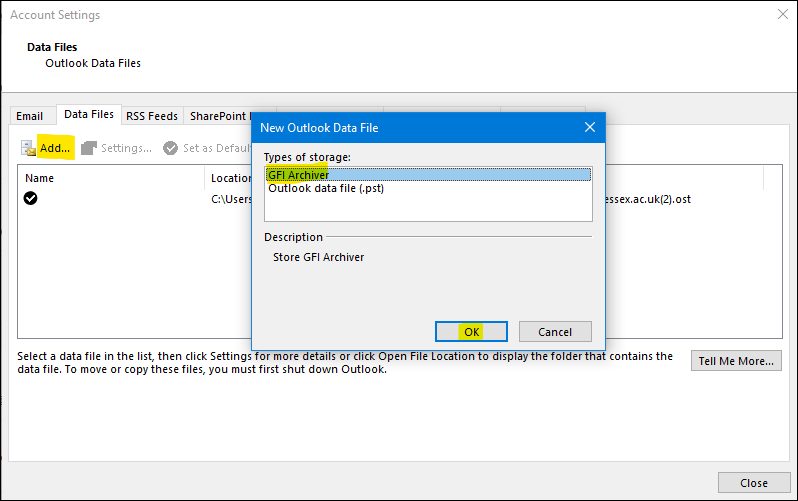The width and height of the screenshot is (798, 501).
Task: Select the essex.ac.uk(2).ost file path text
Action: click(648, 199)
